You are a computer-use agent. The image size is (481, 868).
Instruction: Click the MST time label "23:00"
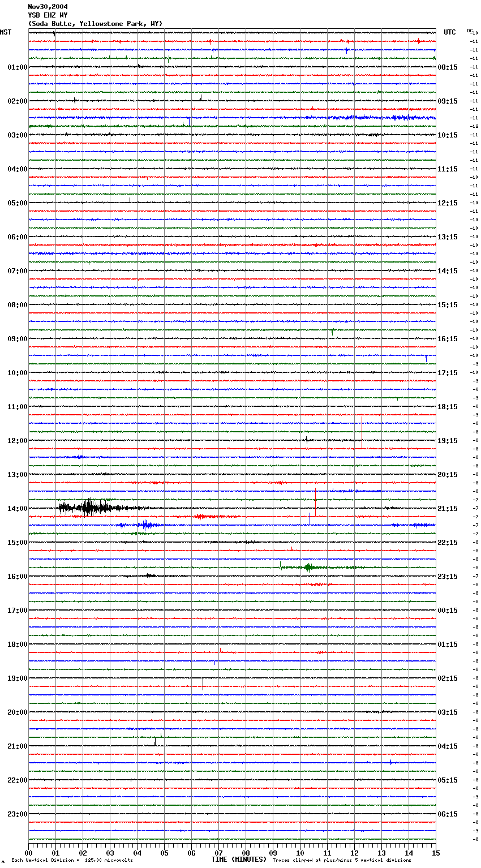(18, 814)
